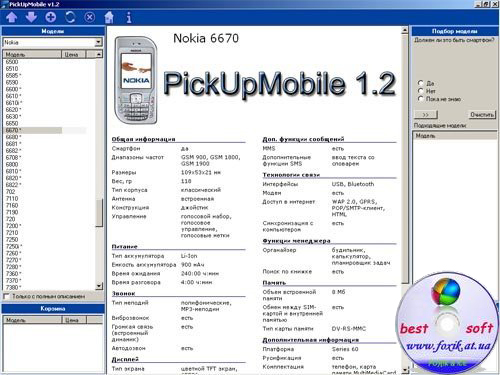Select model 7110 in the list
Screen dimensions: 500x375
[x=12, y=198]
